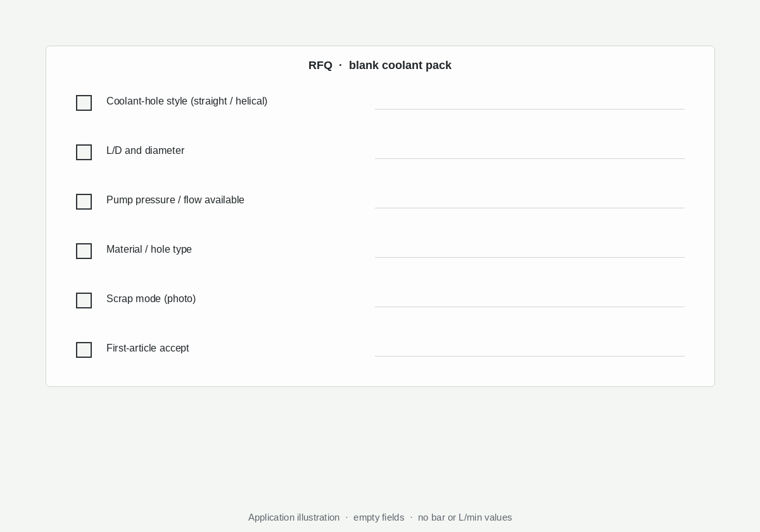Check the Coolant-hole style checkbox

click(x=84, y=103)
